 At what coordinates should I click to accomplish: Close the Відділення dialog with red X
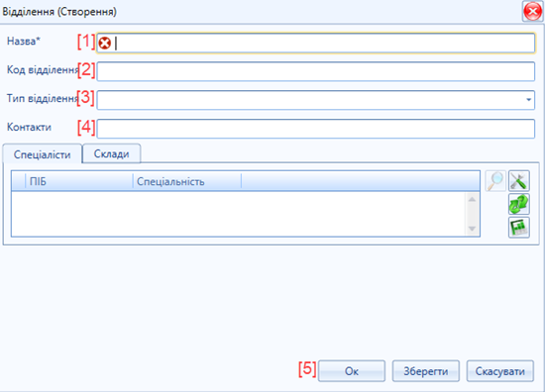pyautogui.click(x=532, y=12)
